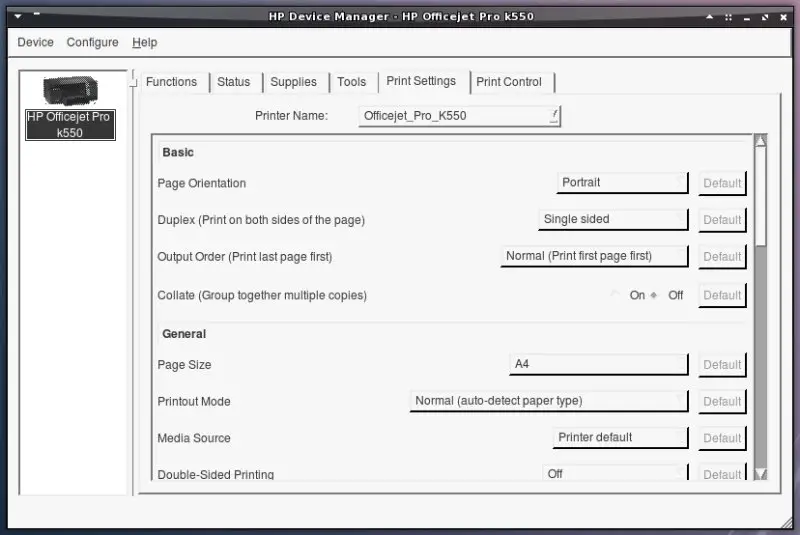Open the Duplex Single sided dropdown
The width and height of the screenshot is (800, 535).
[x=613, y=219]
